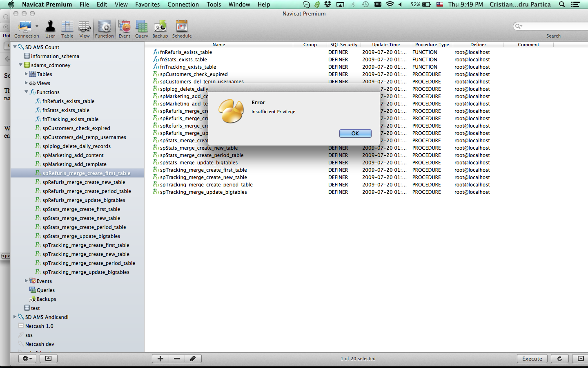Select spCustomers_check_expired in sidebar tree
Screen dimensions: 588x368
click(x=76, y=128)
